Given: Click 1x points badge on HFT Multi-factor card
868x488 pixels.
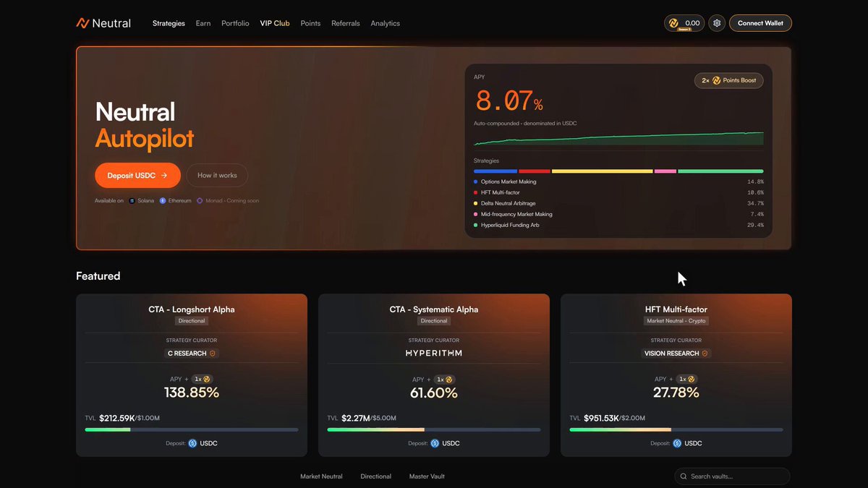Looking at the screenshot, I should click(687, 379).
